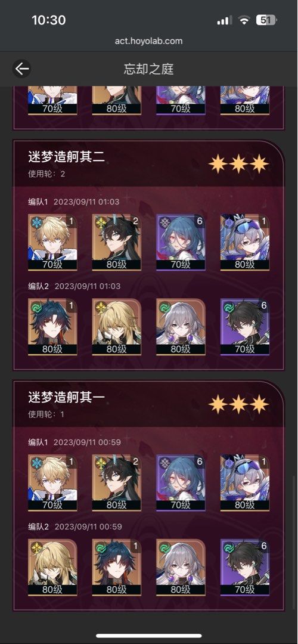Select dark blue-haired wind character in 迷梦造舸其二 team 2
Screen dimensions: 298x644
[x=52, y=327]
